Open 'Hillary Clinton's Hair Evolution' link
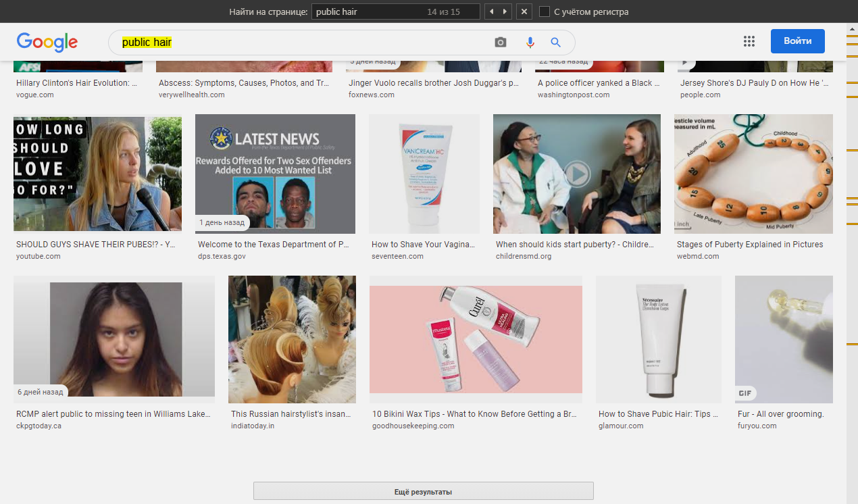The height and width of the screenshot is (504, 858). coord(77,83)
